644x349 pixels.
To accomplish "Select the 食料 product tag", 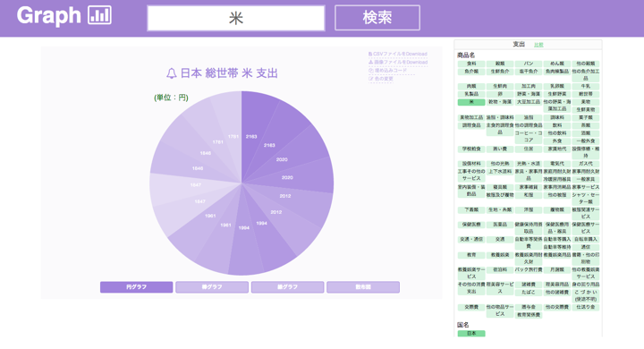I will tap(471, 64).
